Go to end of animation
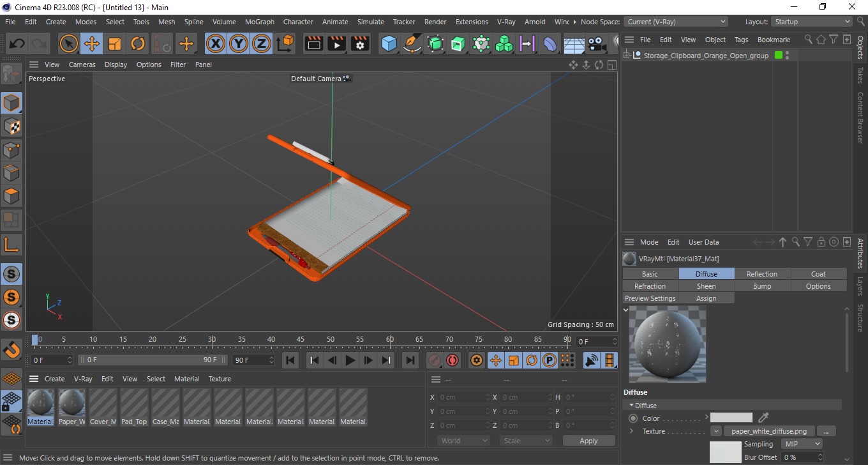Screen dimensions: 868x465 (410, 360)
